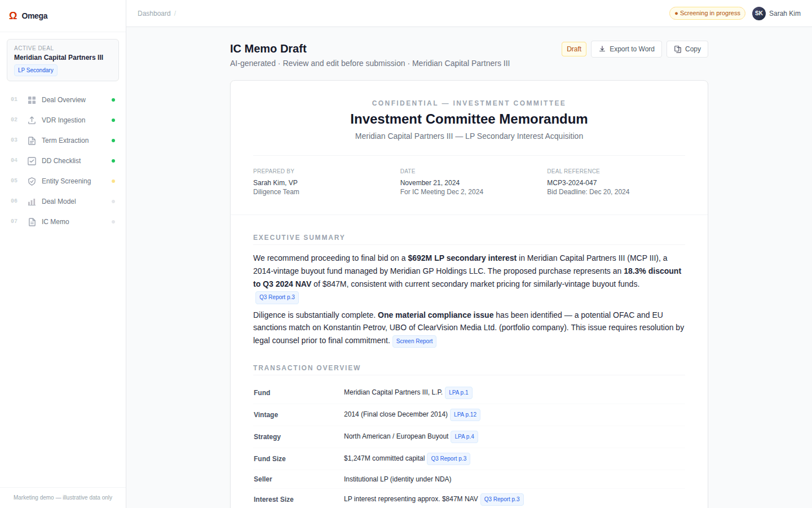Toggle the gray status dot beside Deal Model

point(113,201)
